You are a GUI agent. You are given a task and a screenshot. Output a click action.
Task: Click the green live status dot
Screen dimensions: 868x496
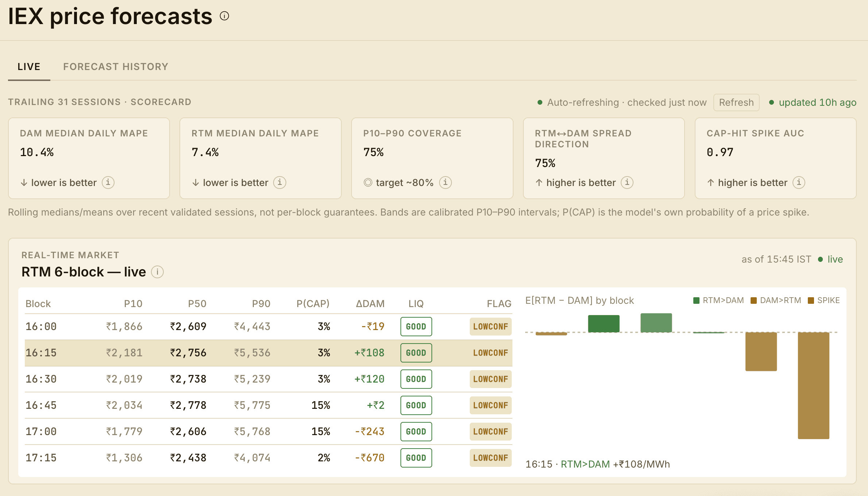point(820,259)
